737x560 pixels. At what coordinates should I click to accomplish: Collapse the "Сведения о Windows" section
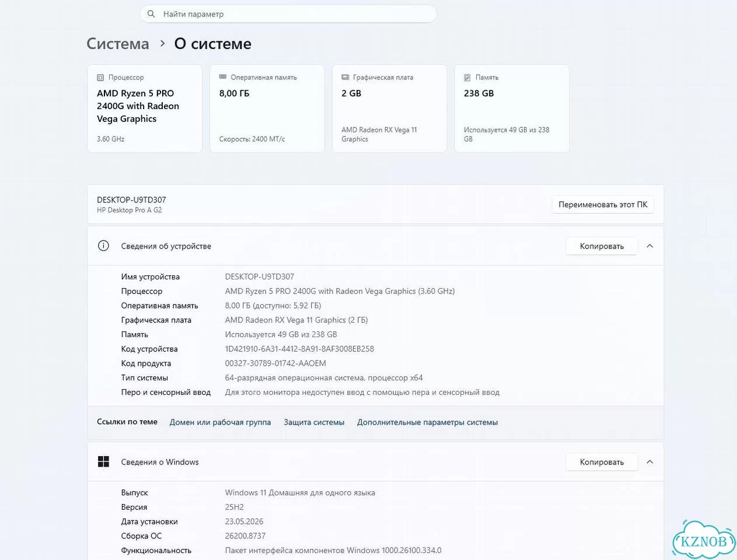coord(650,462)
